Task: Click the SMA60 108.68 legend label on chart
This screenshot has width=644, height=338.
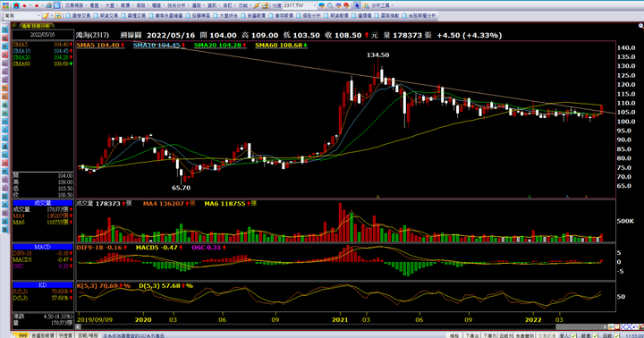Action: [x=282, y=45]
